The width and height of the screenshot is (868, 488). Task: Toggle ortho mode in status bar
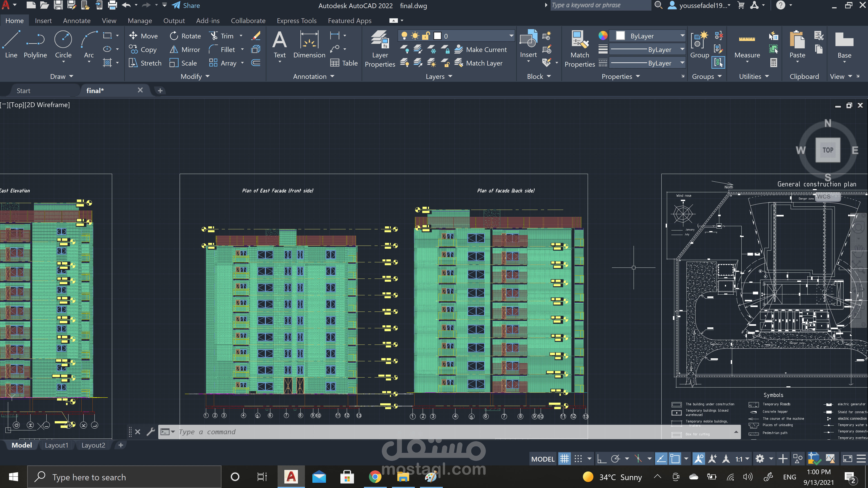[601, 459]
